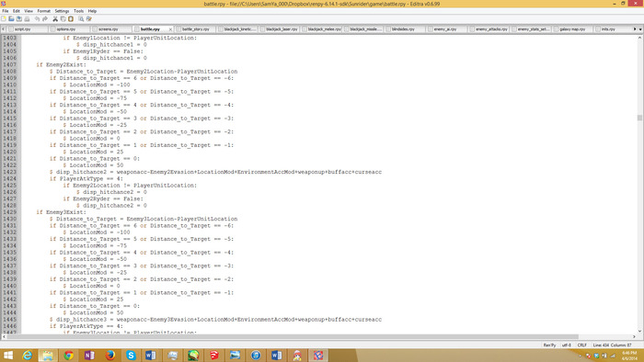Switch to the enemy_ai.rpy tab
Screen dimensions: 644x362
point(447,29)
